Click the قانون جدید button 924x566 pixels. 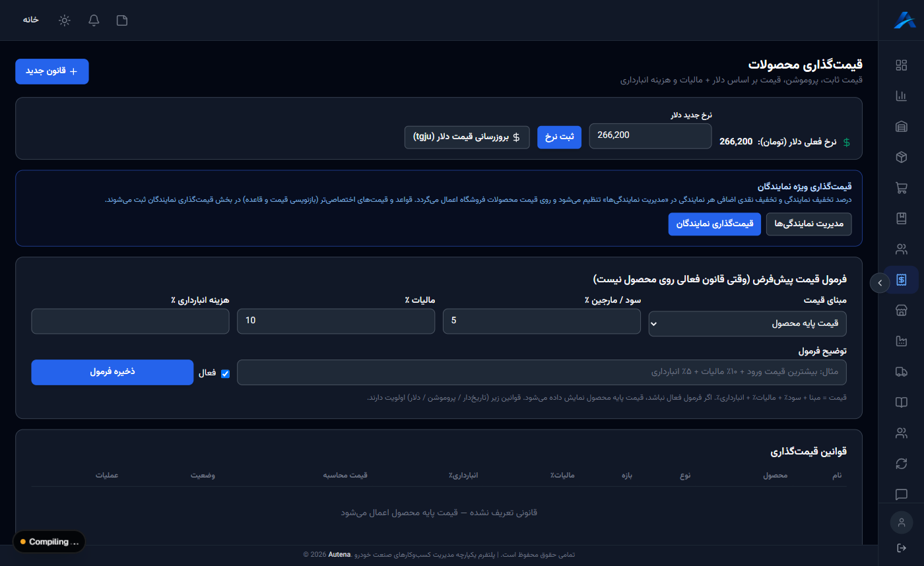51,71
